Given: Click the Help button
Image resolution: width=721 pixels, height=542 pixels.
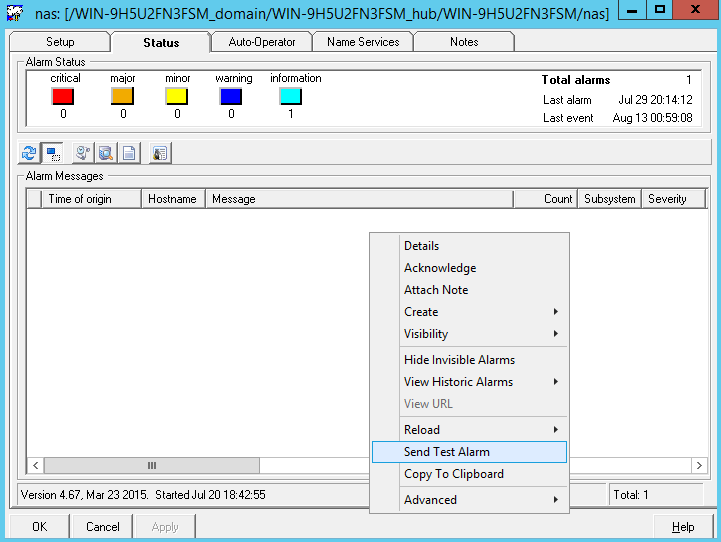Looking at the screenshot, I should [x=683, y=527].
